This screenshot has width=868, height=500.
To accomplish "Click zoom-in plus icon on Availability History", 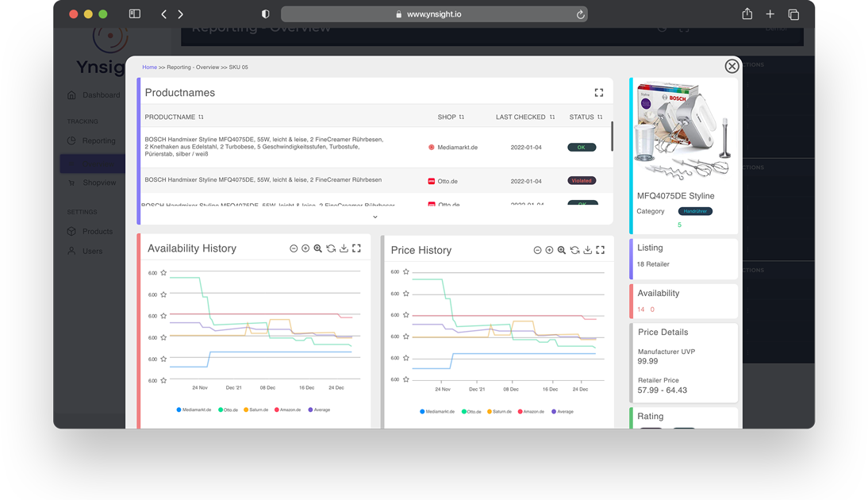I will click(305, 248).
